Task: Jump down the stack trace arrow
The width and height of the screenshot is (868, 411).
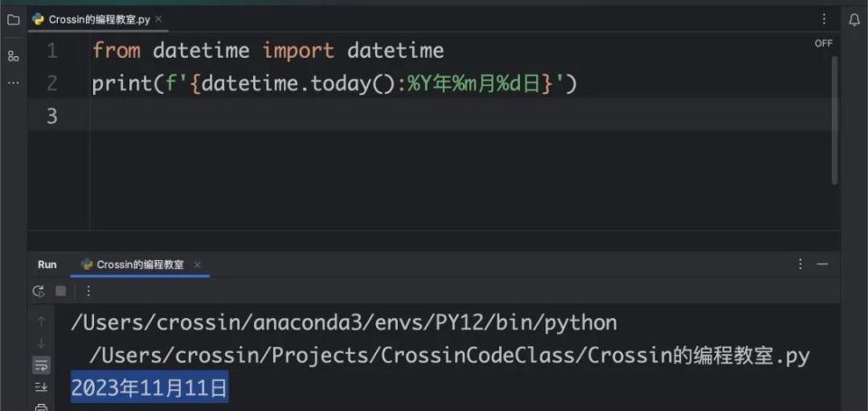Action: [x=42, y=343]
